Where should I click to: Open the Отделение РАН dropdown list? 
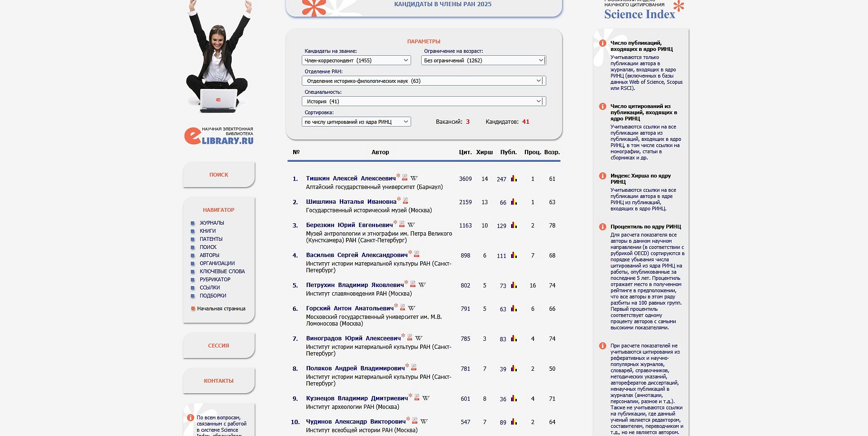[x=424, y=81]
